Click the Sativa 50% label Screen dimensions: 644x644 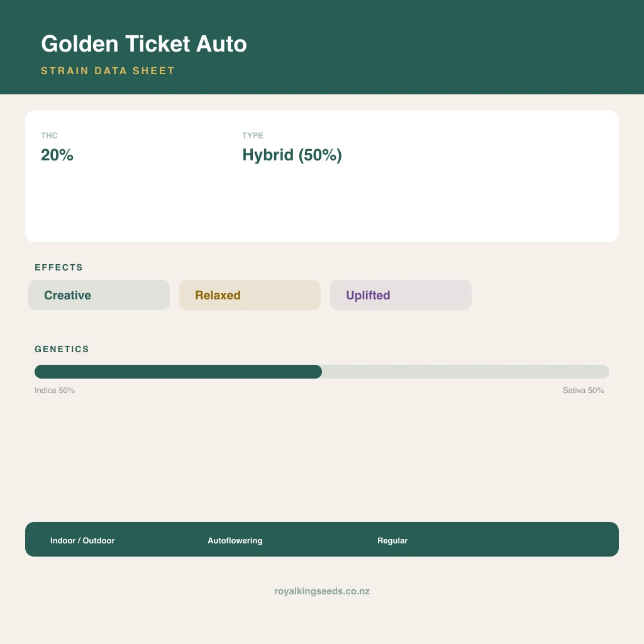pos(583,390)
